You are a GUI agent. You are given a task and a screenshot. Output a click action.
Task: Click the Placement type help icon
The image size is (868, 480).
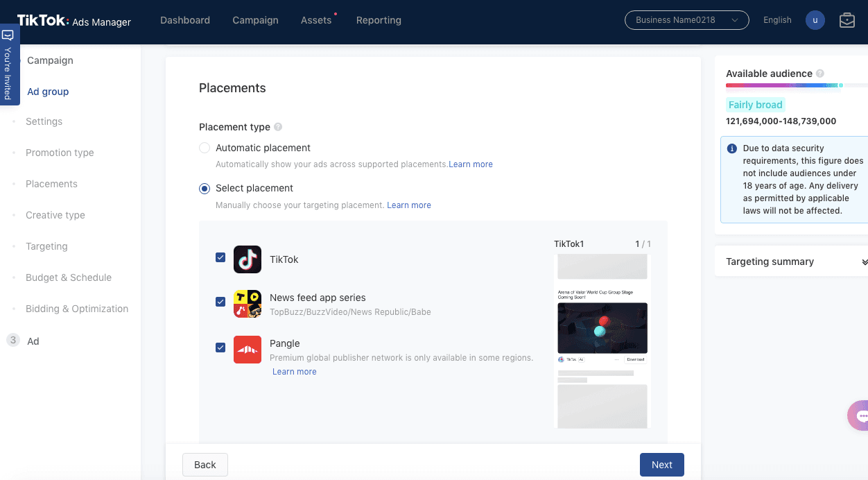pyautogui.click(x=278, y=127)
